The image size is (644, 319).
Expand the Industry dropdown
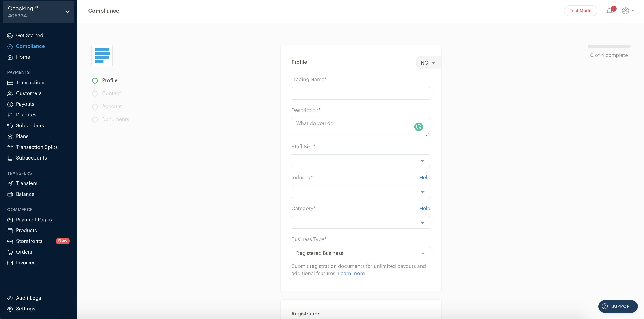[361, 192]
